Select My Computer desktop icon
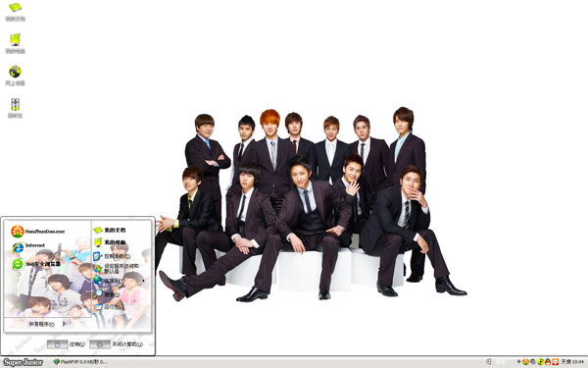The width and height of the screenshot is (588, 368). coord(15,44)
